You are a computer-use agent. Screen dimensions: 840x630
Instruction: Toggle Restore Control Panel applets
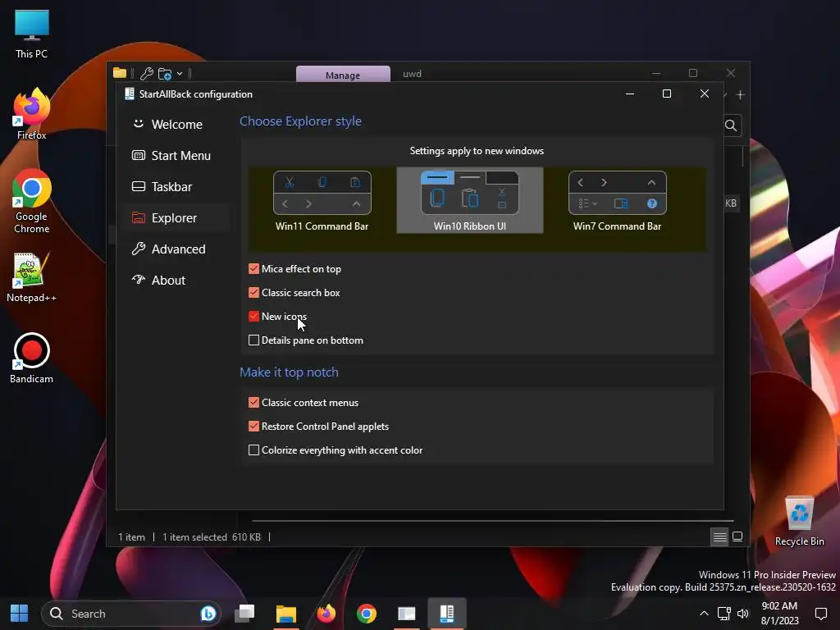(x=254, y=427)
